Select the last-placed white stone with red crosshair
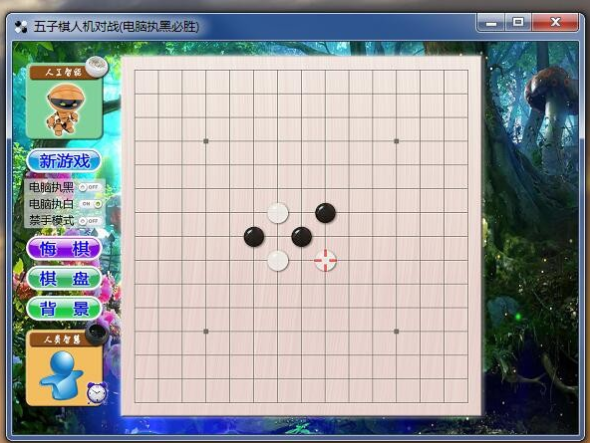Viewport: 590px width, 443px height. pos(325,260)
